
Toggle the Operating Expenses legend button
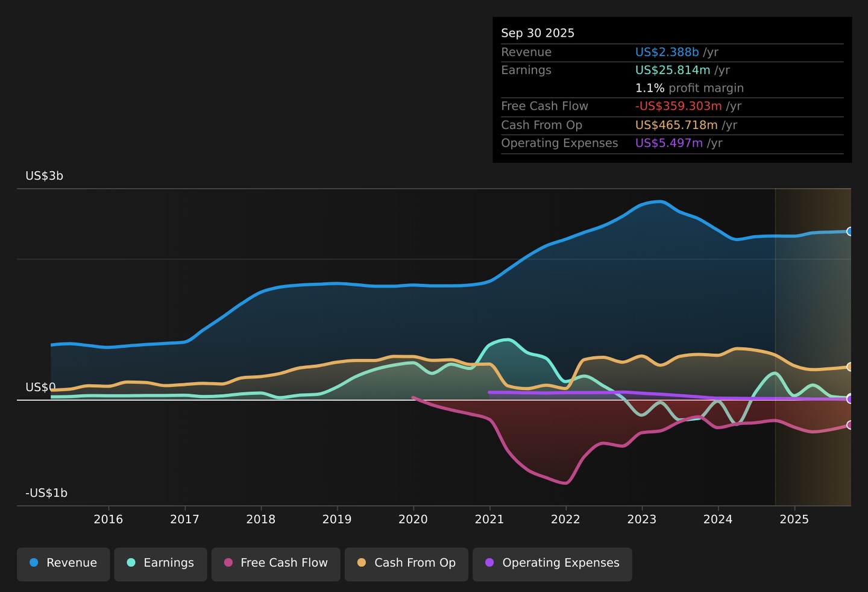point(552,564)
